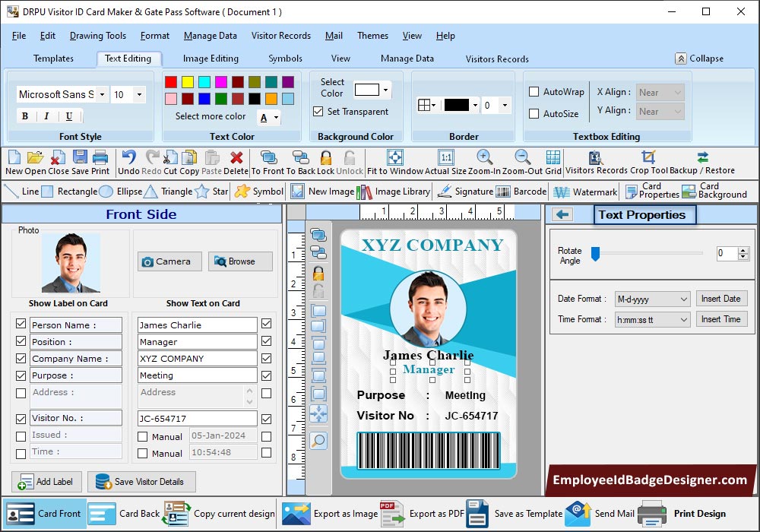Viewport: 760px width, 532px height.
Task: Open the Drawing Tools menu
Action: [98, 36]
